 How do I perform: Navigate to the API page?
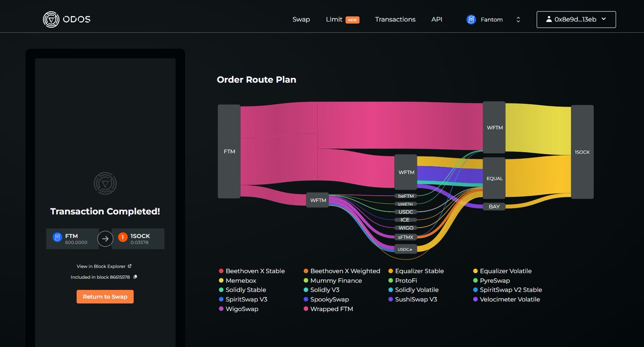point(437,19)
